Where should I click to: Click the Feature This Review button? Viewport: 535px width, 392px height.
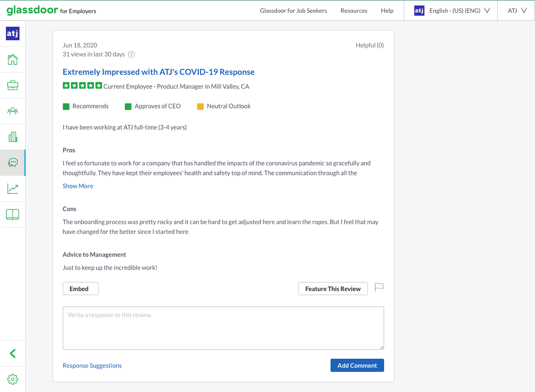pos(333,289)
